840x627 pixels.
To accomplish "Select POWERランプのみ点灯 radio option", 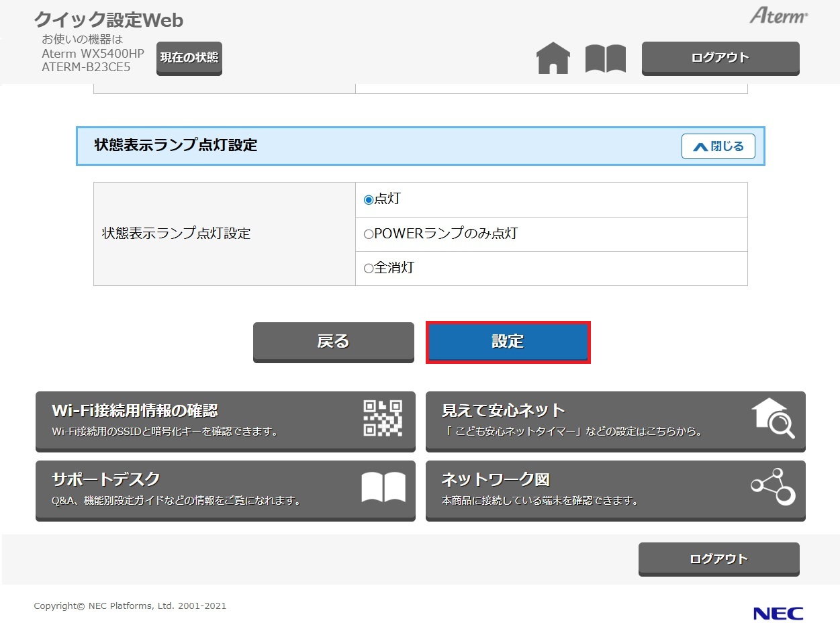I will click(x=368, y=234).
